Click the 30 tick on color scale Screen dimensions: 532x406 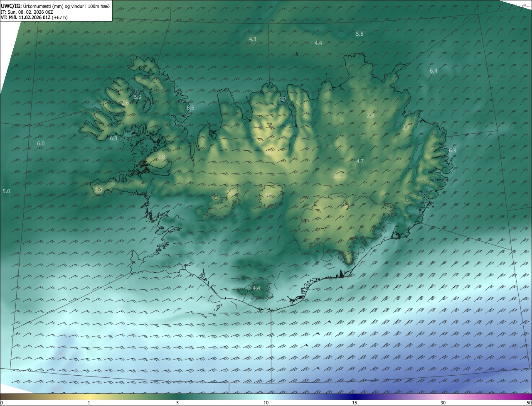click(443, 403)
